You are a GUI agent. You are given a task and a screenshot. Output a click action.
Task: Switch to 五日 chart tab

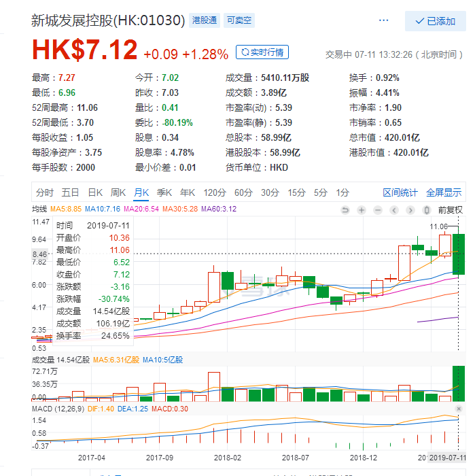[x=70, y=192]
